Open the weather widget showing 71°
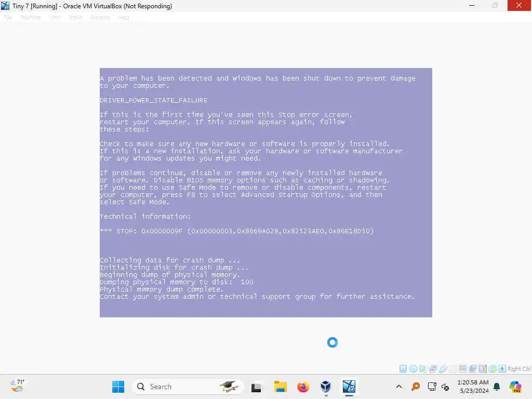532x399 pixels. (17, 386)
